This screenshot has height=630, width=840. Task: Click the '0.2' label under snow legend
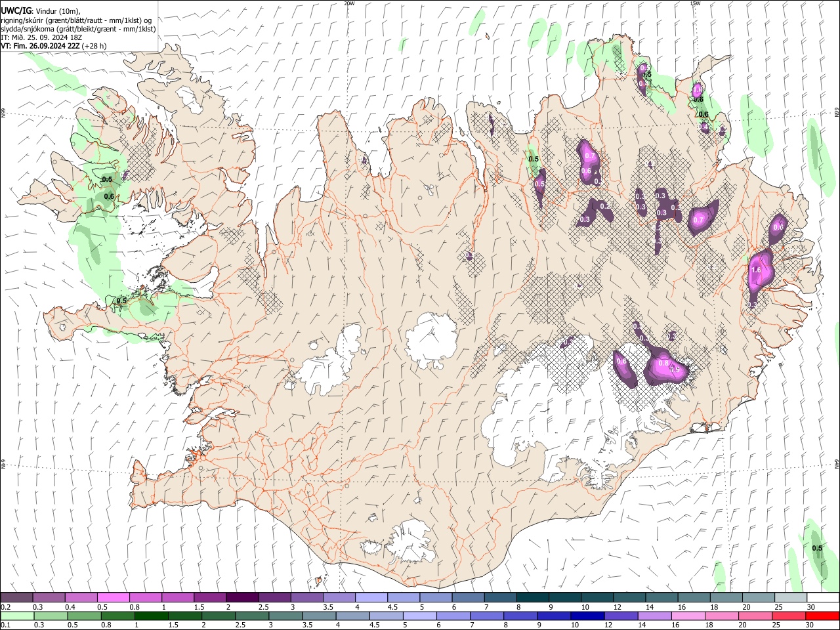5,607
